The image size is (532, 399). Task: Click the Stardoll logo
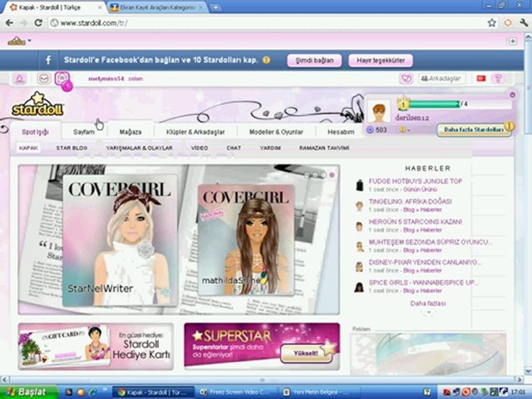(38, 105)
